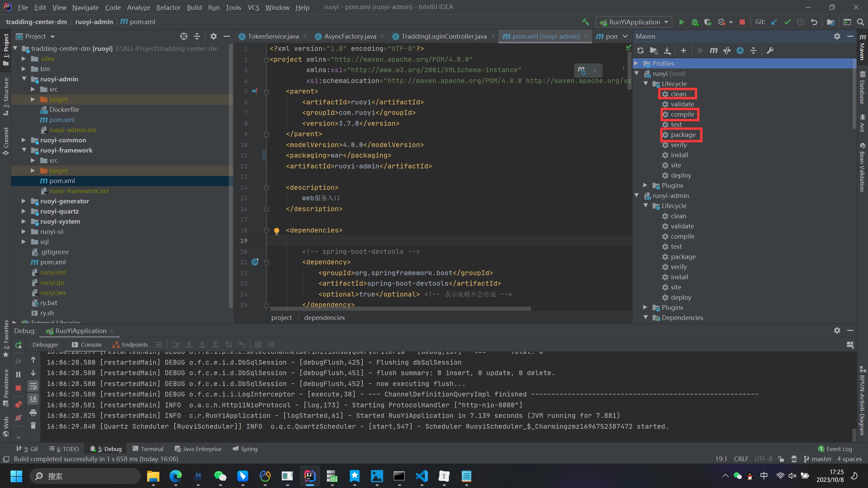Open Endpoints tab in Debug panel

click(x=131, y=345)
